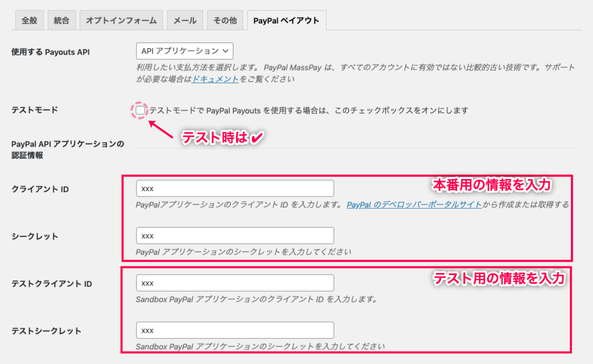Viewport: 593px width, 364px height.
Task: Click the テストシークレット label
Action: (46, 331)
